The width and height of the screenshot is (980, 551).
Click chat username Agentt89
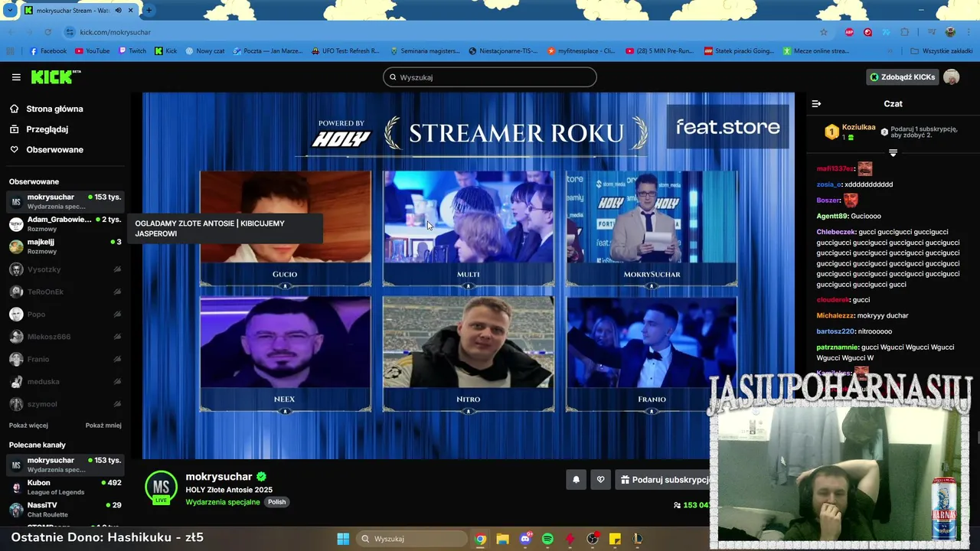click(x=832, y=216)
